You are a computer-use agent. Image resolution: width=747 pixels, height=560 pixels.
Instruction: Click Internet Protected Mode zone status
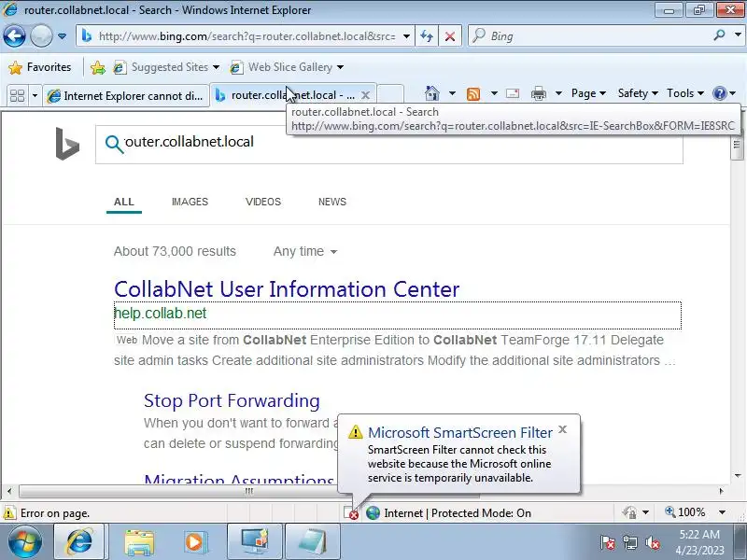pyautogui.click(x=449, y=512)
